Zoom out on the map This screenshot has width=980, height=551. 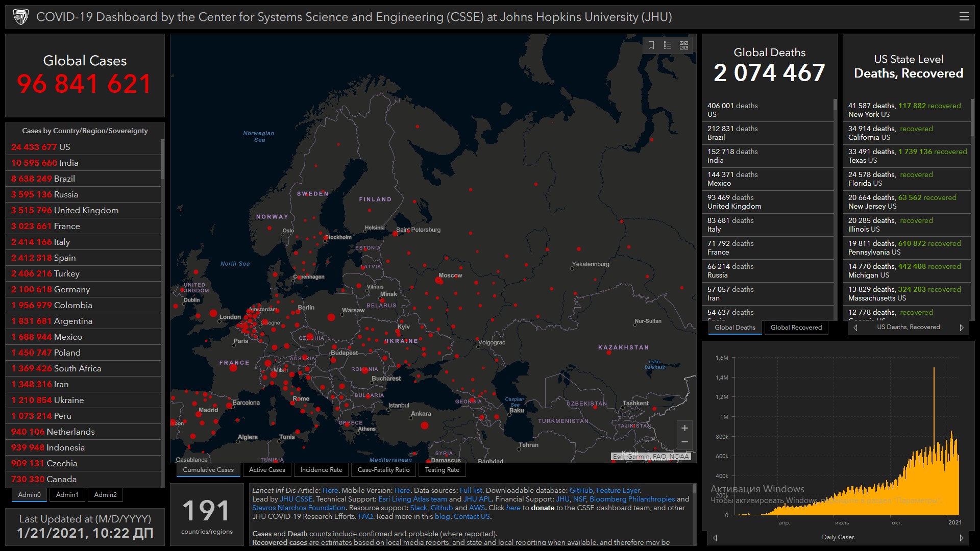click(x=684, y=442)
